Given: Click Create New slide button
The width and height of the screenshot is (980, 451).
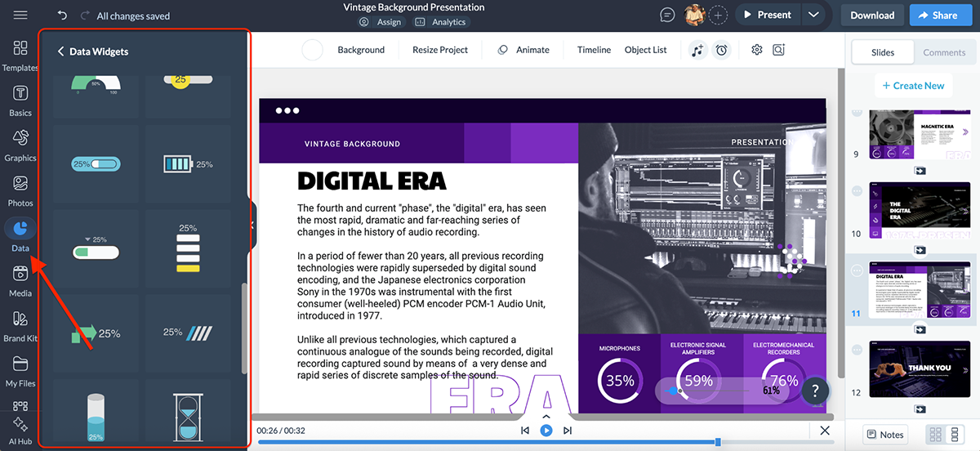Looking at the screenshot, I should coord(912,86).
